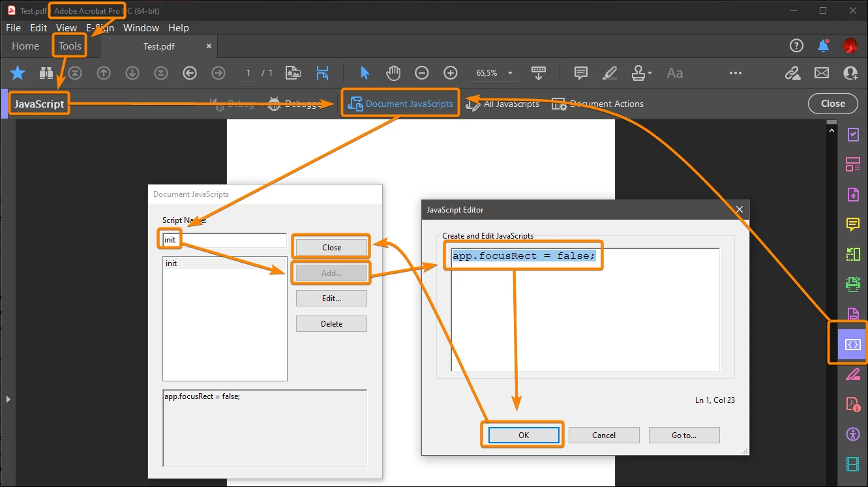Open the user profile avatar

point(850,46)
